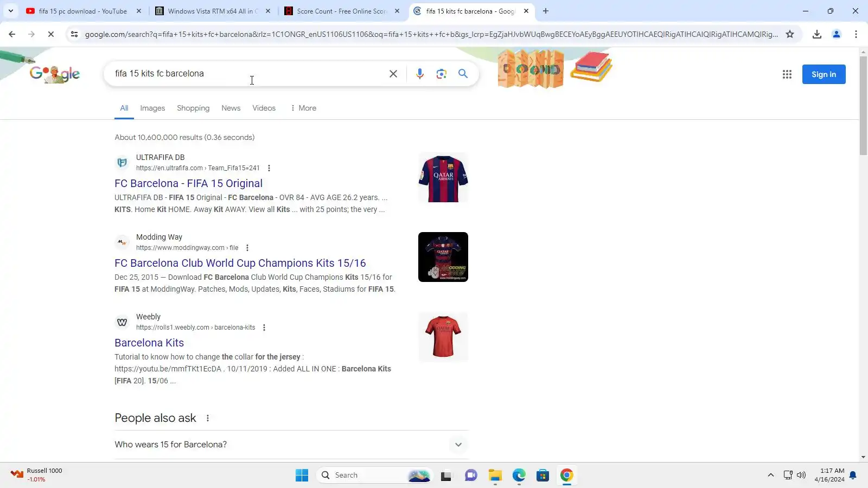Stop loading the page
This screenshot has height=488, width=868.
[51, 34]
